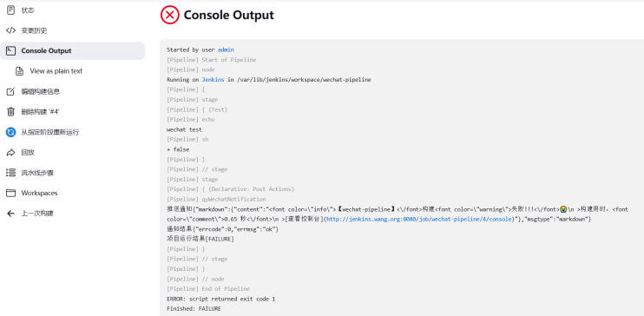Click the status document icon in sidebar

[x=10, y=10]
